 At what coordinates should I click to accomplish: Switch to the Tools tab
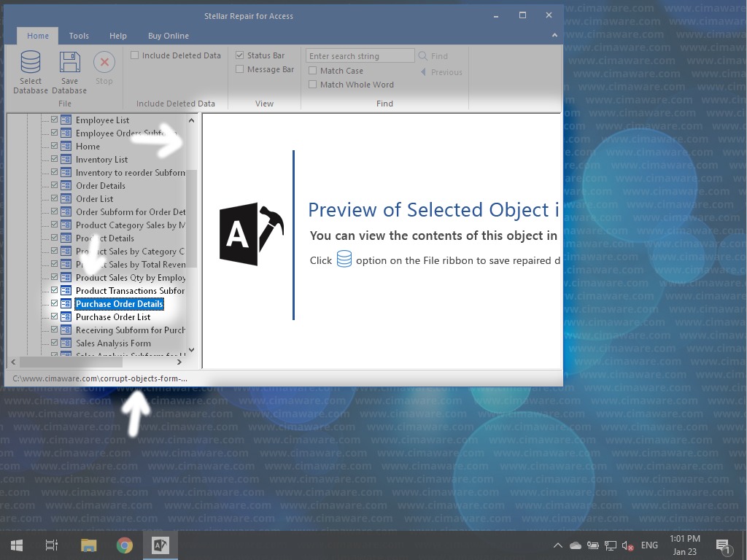[79, 36]
